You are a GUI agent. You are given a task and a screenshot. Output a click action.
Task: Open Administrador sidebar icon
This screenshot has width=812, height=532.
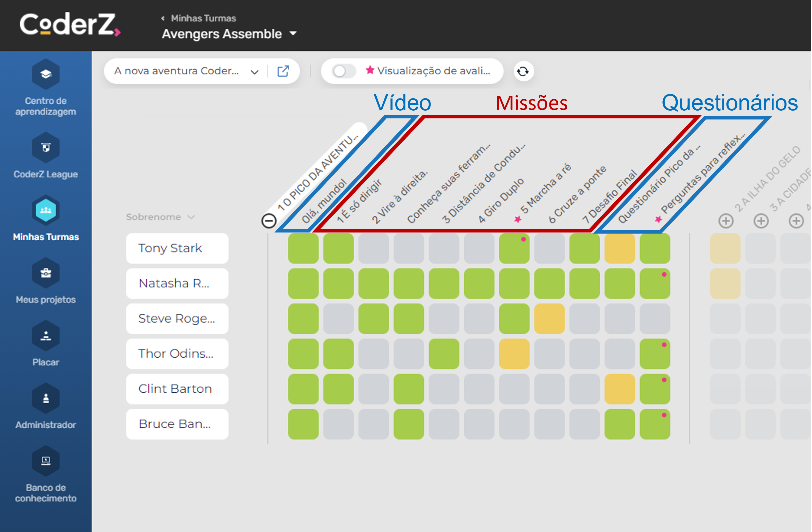click(46, 398)
